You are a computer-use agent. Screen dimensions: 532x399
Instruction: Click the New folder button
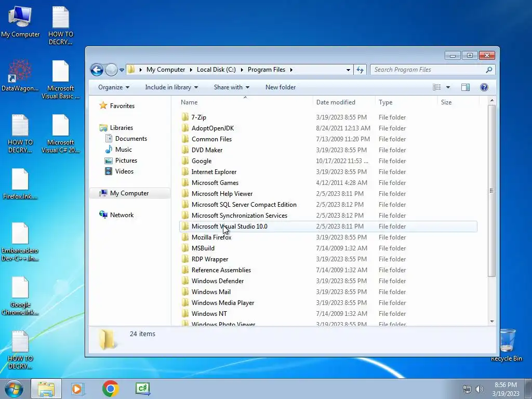coord(281,87)
